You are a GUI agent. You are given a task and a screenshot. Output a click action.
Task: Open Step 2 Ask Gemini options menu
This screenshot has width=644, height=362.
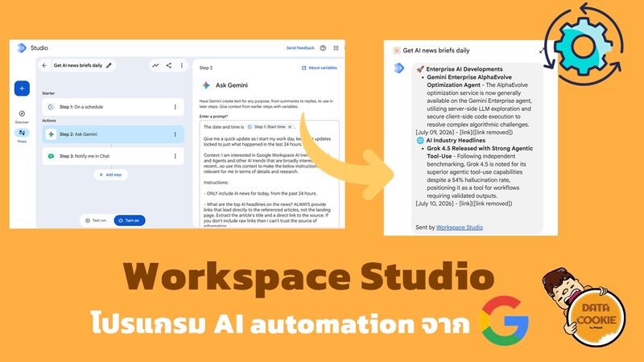(175, 134)
